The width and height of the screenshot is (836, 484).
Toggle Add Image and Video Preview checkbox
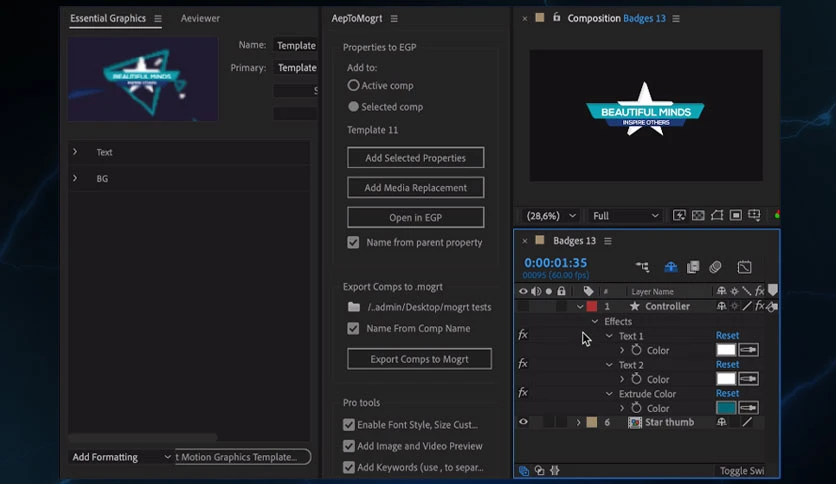349,446
